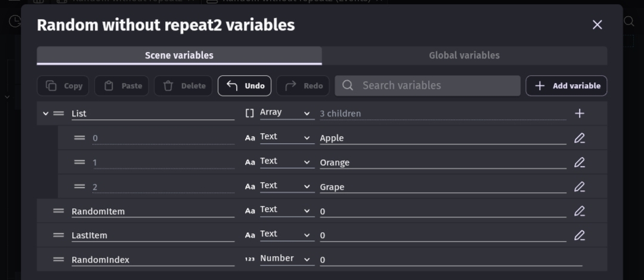Click the plus icon to add child to List
This screenshot has height=280, width=644.
(579, 113)
